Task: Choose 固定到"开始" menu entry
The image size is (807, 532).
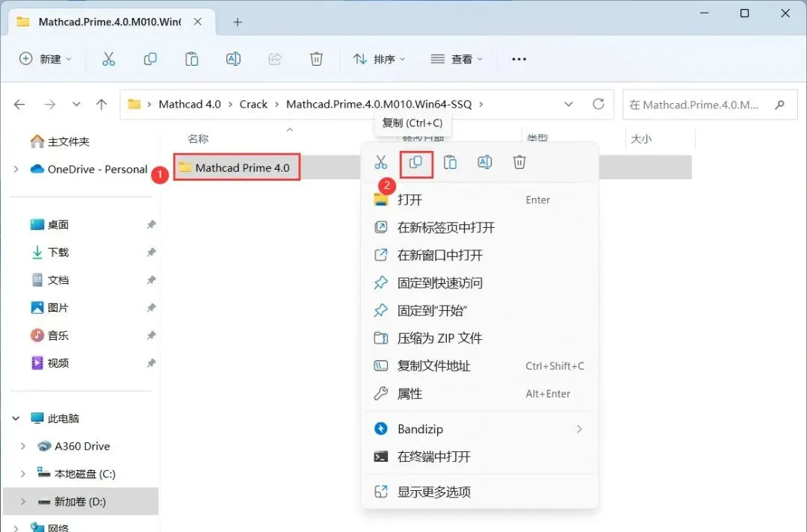Action: [480, 311]
